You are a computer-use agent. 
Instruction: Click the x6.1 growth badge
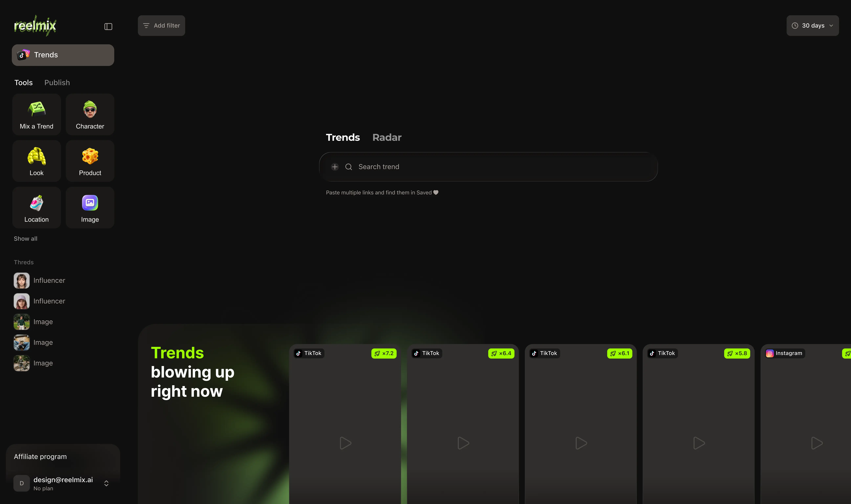[x=619, y=353]
